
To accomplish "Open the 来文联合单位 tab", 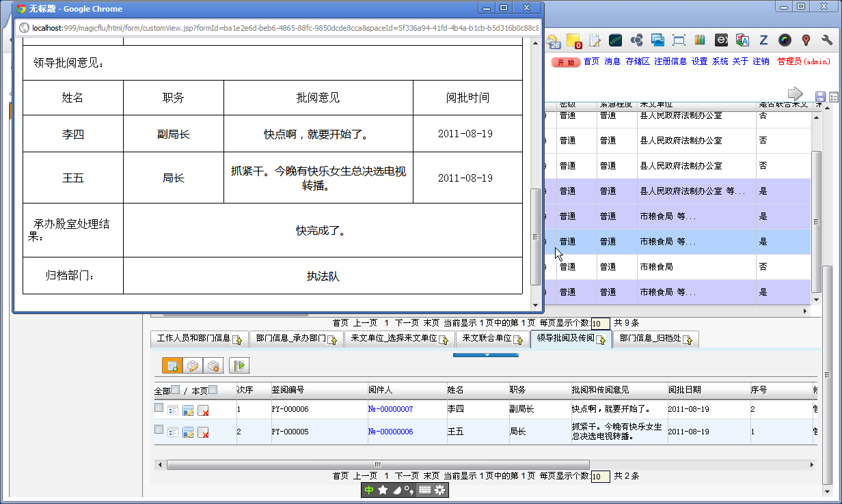I will coord(493,339).
